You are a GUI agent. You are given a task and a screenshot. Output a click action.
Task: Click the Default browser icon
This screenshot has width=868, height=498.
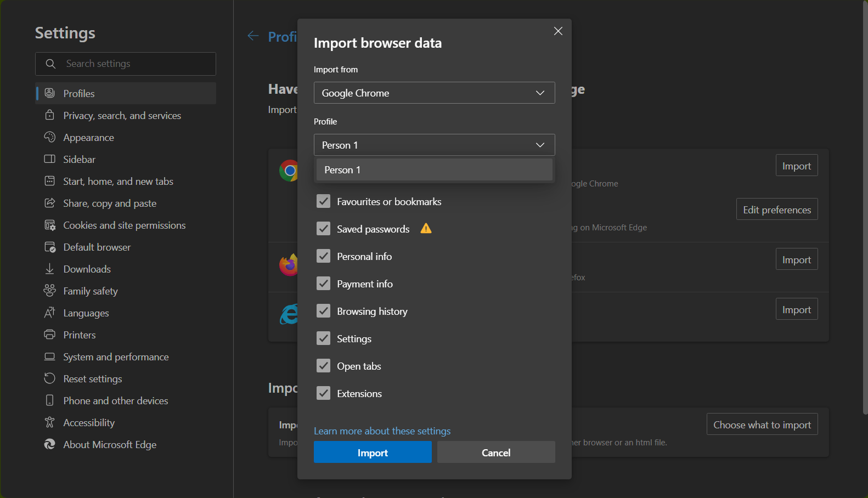(49, 247)
